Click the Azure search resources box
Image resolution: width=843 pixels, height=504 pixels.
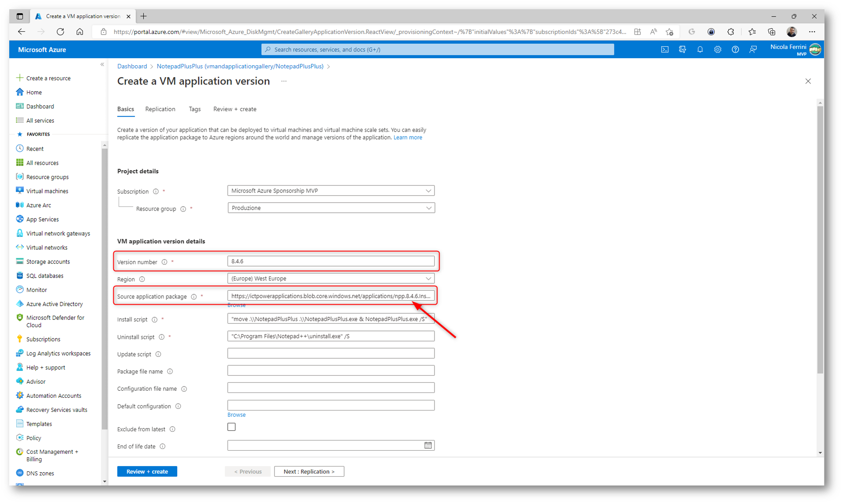438,50
